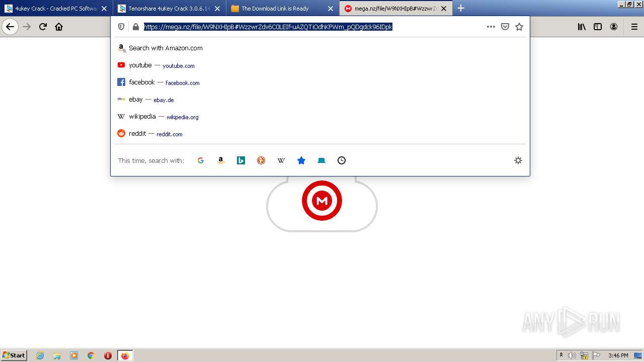Restore down the browser window
The width and height of the screenshot is (644, 362).
tap(629, 4)
